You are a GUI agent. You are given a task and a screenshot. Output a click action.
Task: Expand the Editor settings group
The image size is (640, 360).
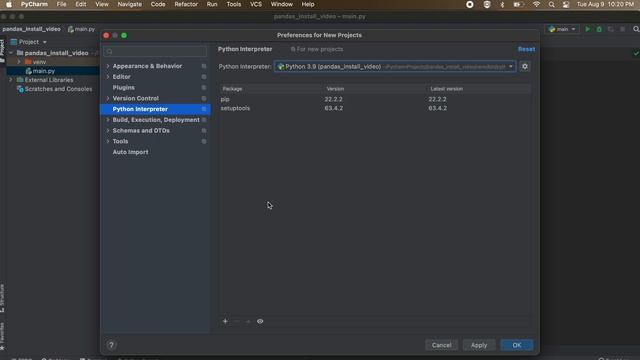pyautogui.click(x=108, y=77)
